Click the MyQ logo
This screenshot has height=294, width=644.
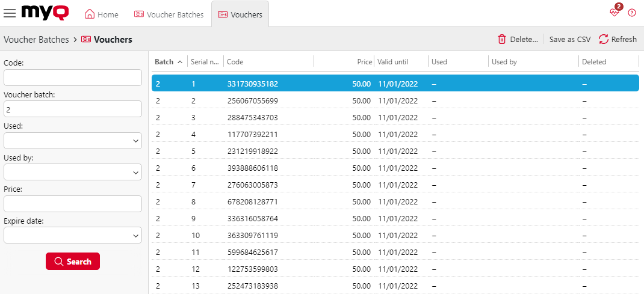45,13
